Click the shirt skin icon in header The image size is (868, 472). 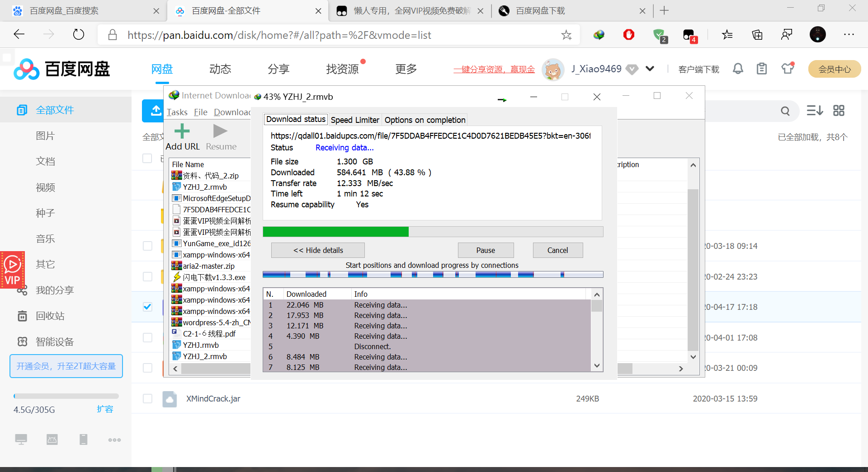pos(788,68)
